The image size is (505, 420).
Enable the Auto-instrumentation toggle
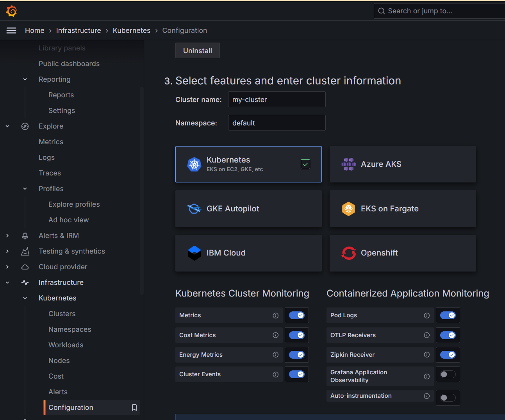(448, 398)
